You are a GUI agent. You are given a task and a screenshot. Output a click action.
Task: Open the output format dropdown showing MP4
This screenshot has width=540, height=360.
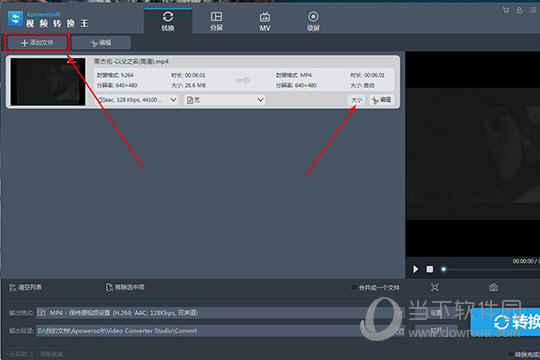point(219,313)
